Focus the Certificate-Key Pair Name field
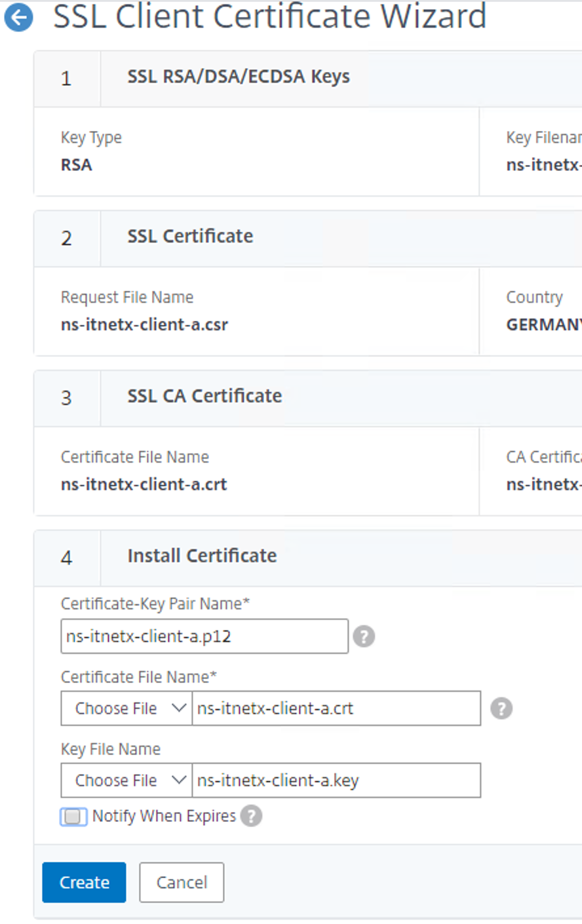The image size is (582, 924). pos(204,636)
